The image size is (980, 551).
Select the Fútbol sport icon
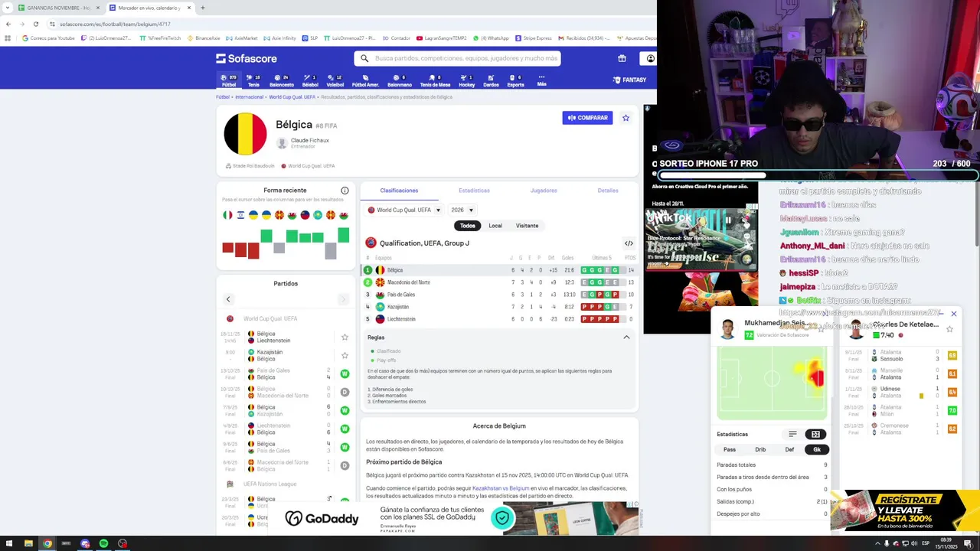tap(228, 80)
